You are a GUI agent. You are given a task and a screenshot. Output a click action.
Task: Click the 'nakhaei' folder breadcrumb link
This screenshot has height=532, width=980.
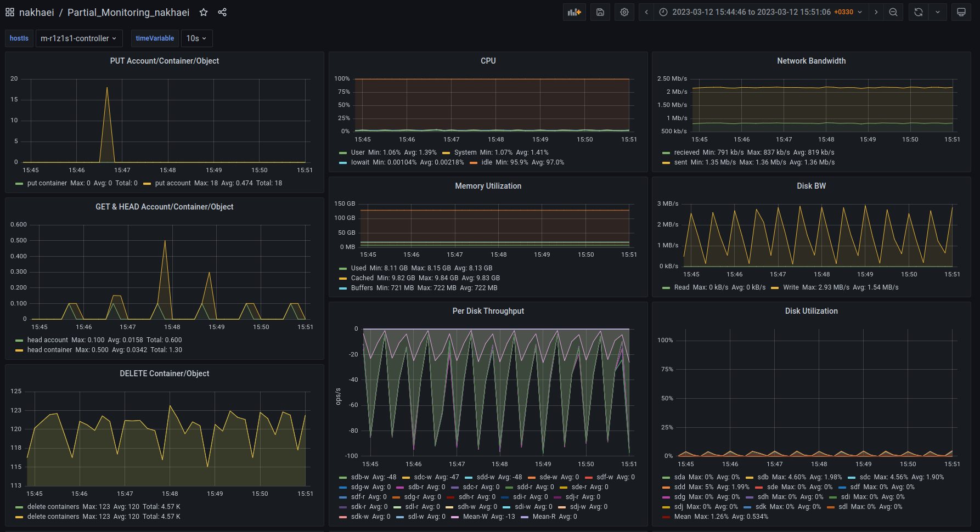point(36,12)
